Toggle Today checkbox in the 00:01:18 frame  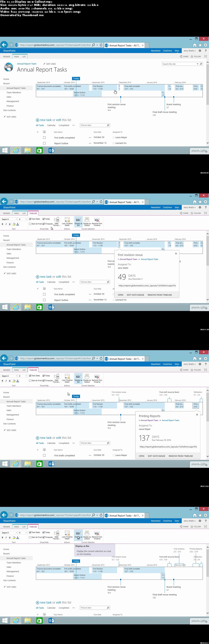(x=43, y=219)
